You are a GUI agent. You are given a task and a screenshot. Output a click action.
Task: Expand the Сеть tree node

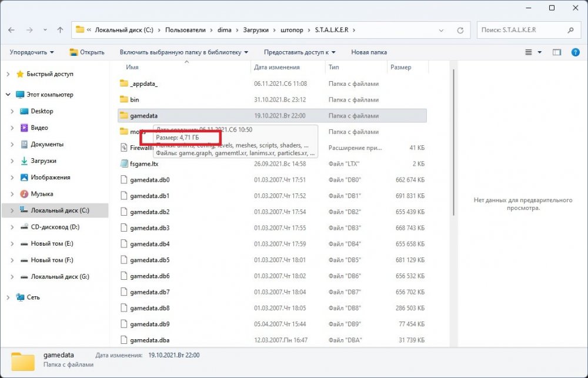8,297
